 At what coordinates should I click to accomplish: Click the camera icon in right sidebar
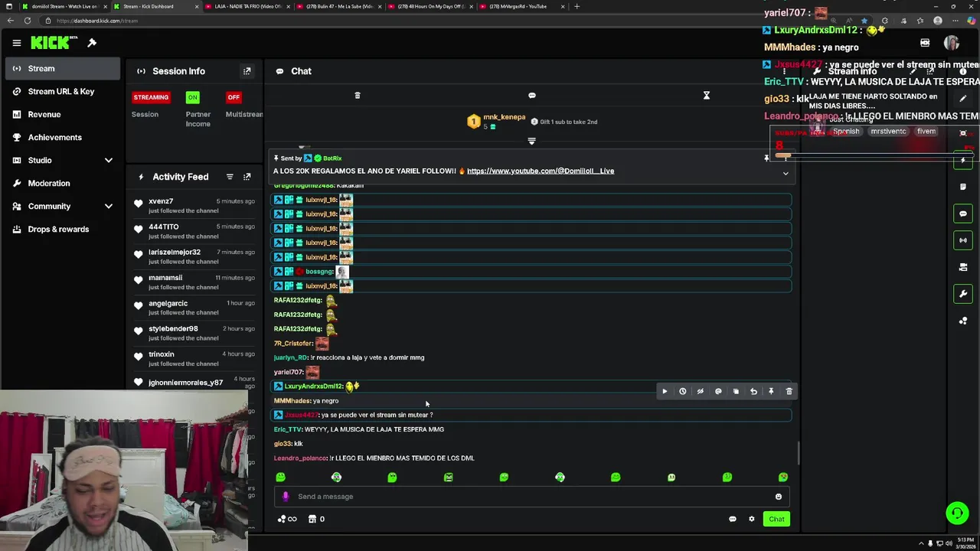click(963, 267)
